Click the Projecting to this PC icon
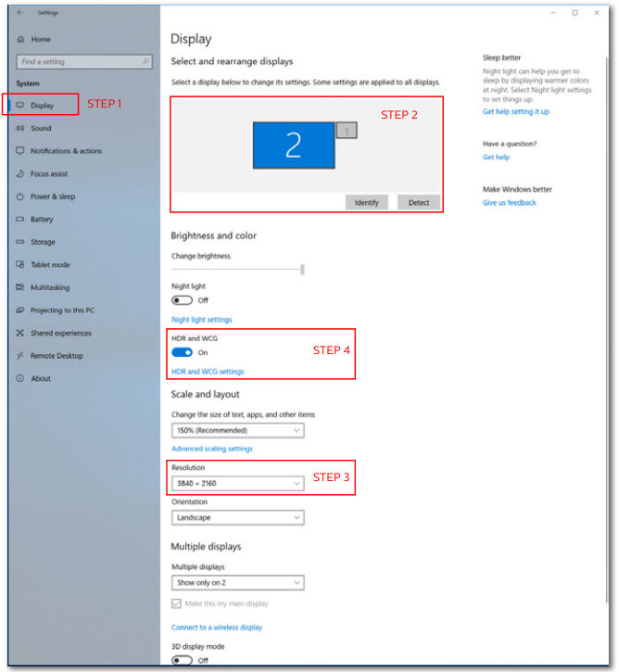 tap(20, 310)
